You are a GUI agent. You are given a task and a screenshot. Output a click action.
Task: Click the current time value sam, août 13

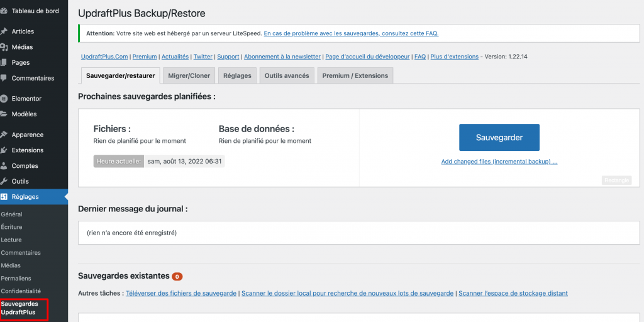pos(184,162)
